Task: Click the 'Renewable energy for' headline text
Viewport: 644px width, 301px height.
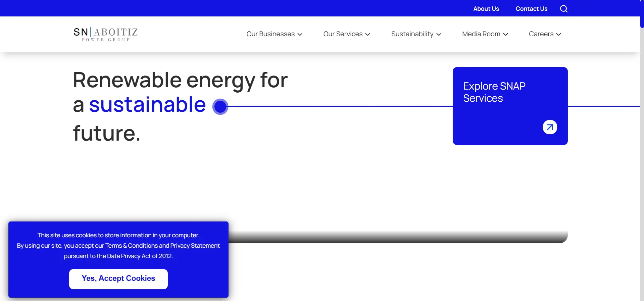Action: (180, 81)
